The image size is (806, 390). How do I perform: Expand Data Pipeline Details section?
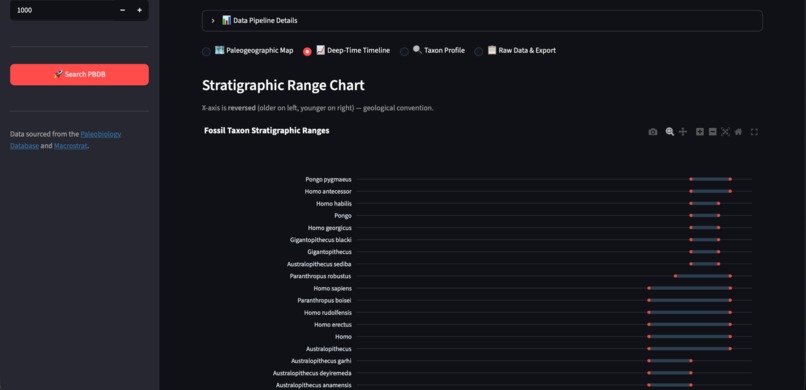coord(482,21)
